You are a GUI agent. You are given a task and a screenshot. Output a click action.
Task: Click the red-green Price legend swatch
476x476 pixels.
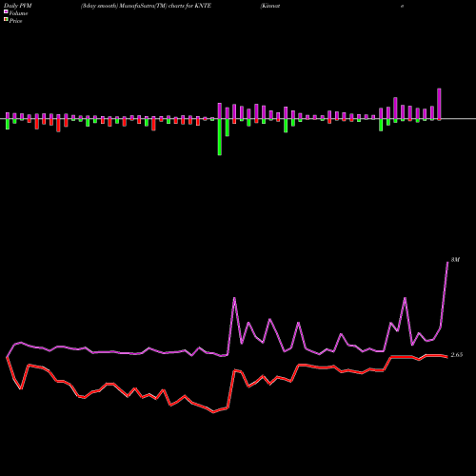point(6,20)
